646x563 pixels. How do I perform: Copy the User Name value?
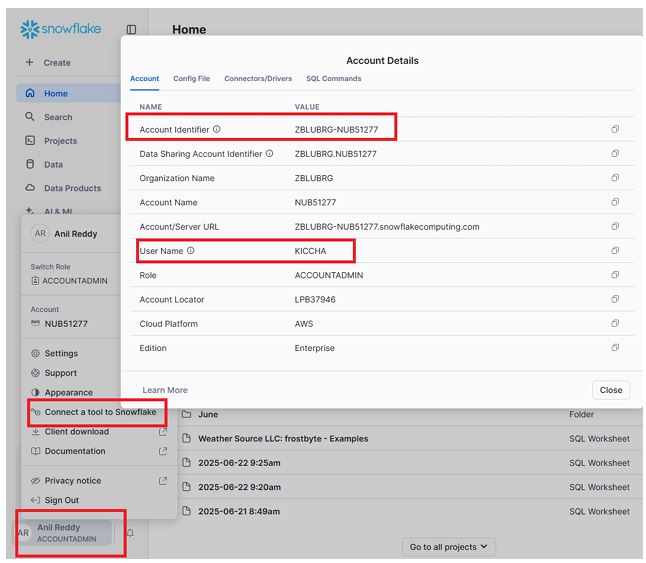click(x=615, y=251)
